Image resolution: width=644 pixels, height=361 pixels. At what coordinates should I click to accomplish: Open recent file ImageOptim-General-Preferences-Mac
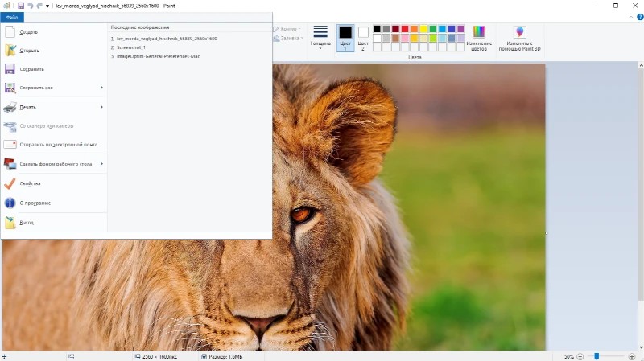pos(158,56)
